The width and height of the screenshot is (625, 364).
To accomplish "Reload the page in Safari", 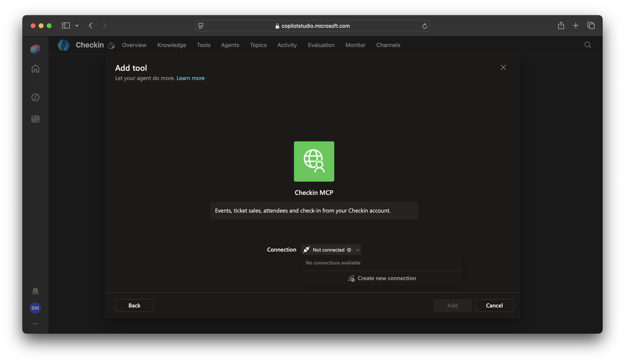I will tap(425, 26).
